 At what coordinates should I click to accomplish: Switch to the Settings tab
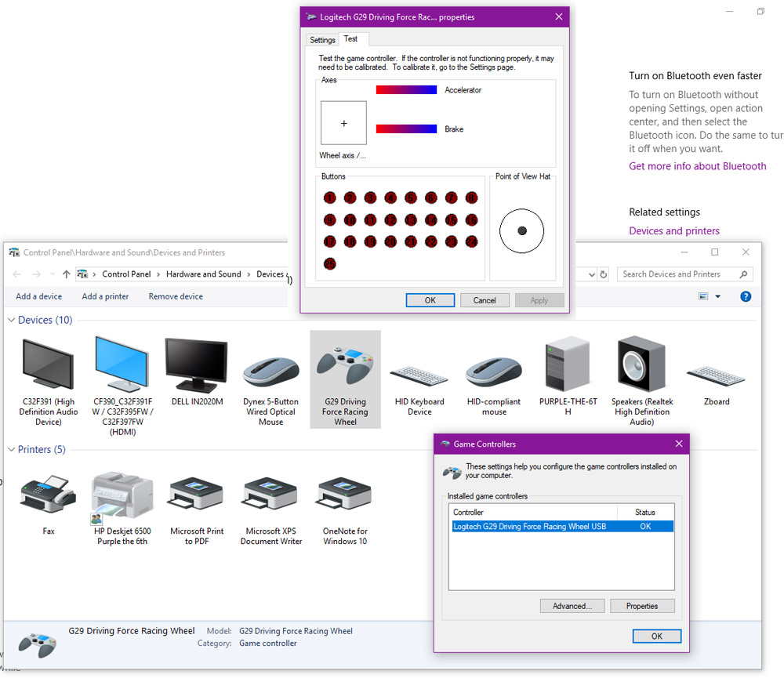point(322,40)
